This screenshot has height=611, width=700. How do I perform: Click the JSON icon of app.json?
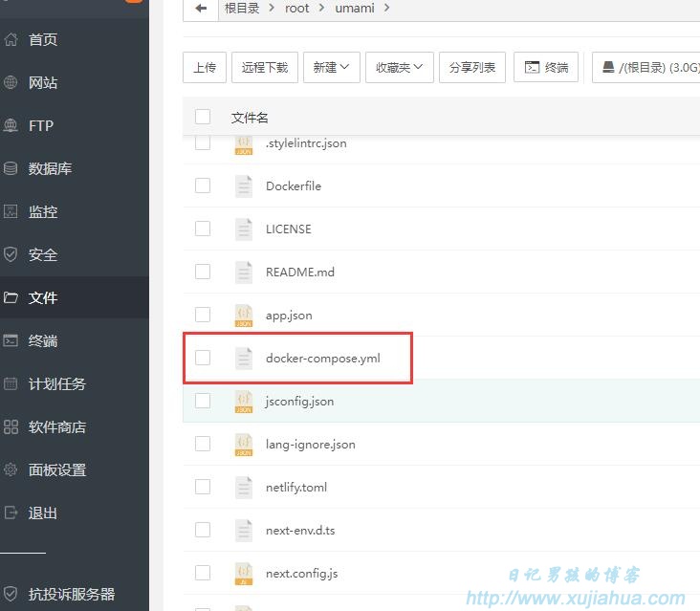pos(244,316)
